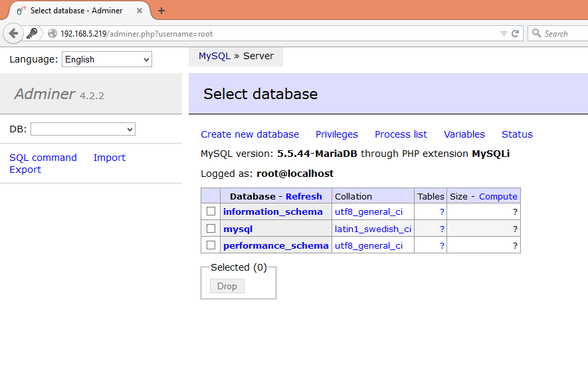Close the Select database - Adminer tab
Viewport: 588px width, 389px height.
pyautogui.click(x=139, y=11)
